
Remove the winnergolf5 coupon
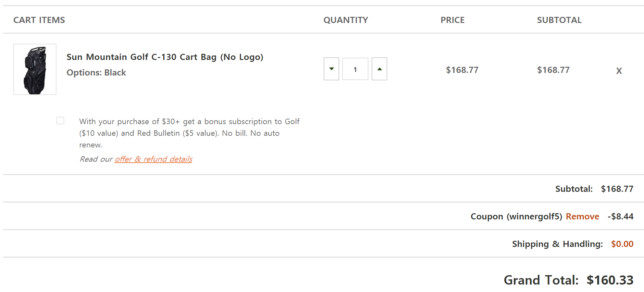tap(582, 216)
